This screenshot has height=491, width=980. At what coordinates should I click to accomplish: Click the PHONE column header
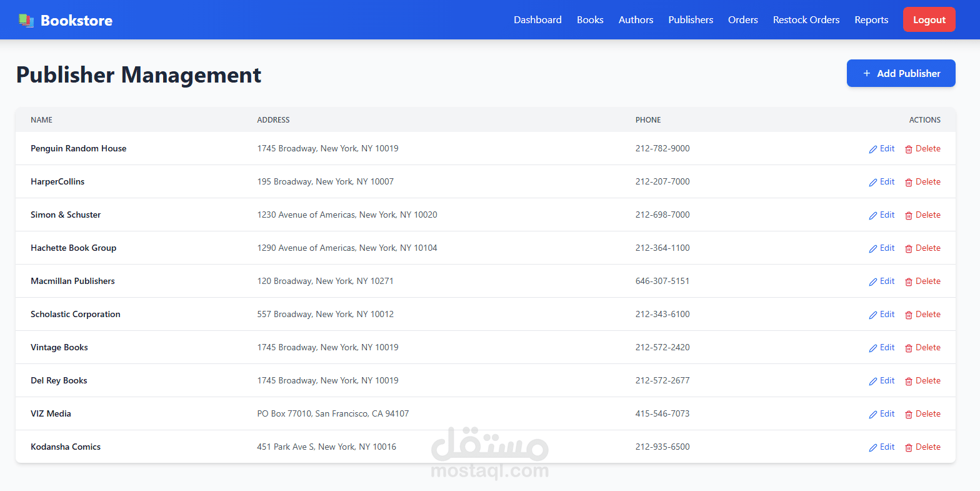(x=648, y=119)
